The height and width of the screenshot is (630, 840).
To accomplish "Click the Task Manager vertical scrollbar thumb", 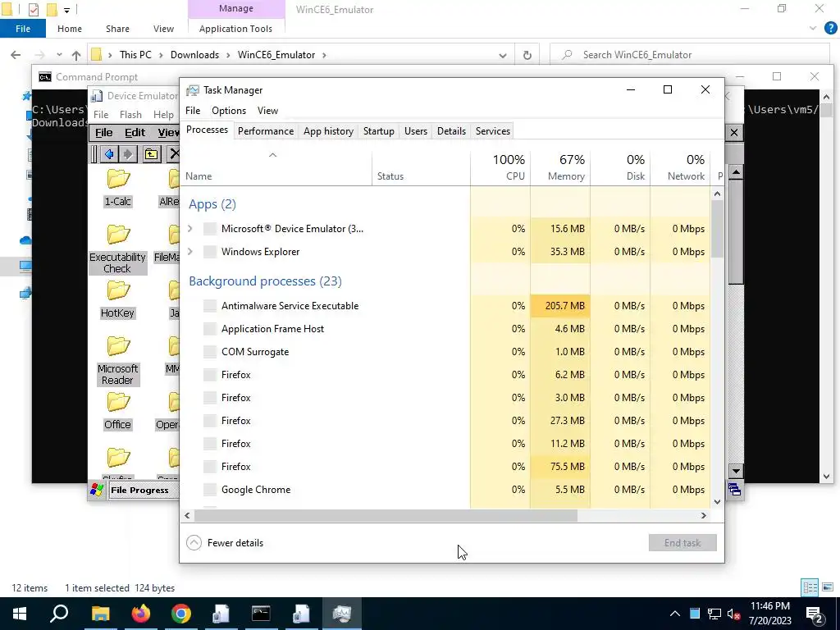I will [717, 229].
